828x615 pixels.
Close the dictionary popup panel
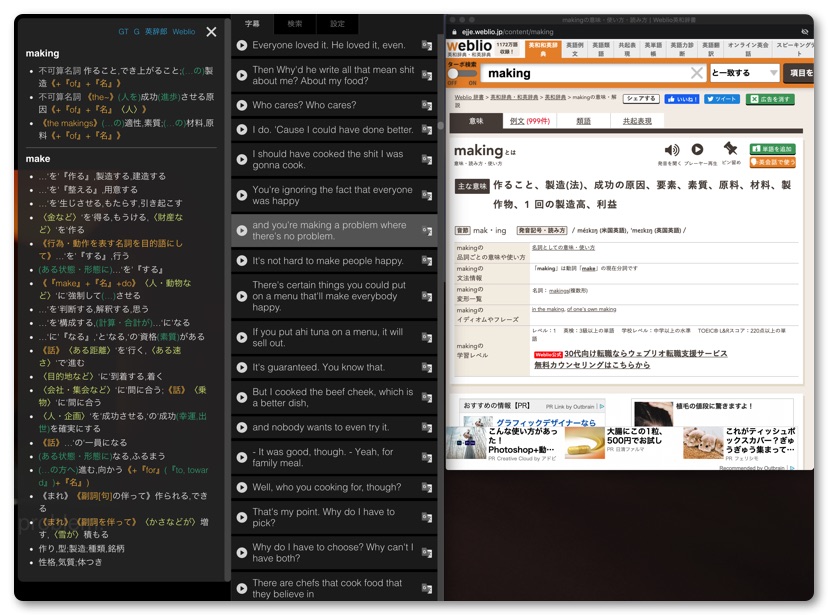(211, 32)
